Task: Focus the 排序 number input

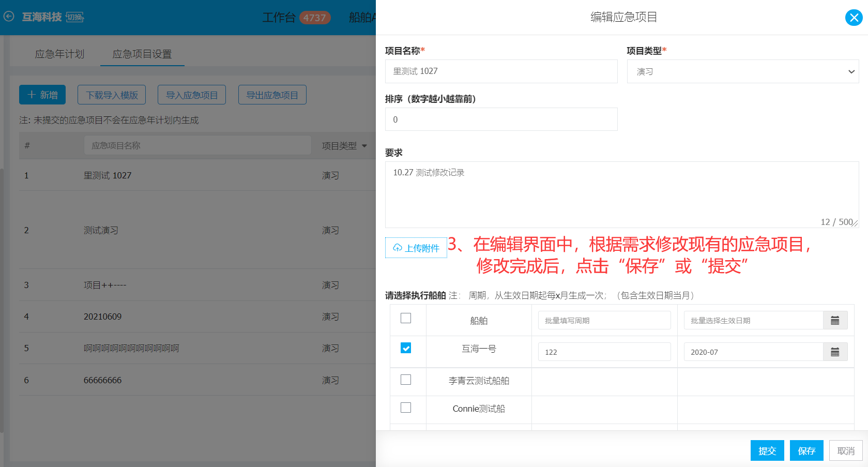Action: pyautogui.click(x=501, y=119)
